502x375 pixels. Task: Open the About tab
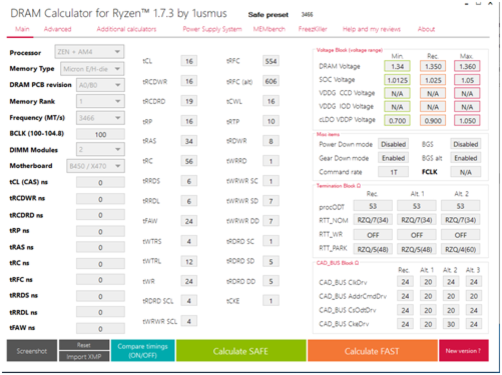426,29
